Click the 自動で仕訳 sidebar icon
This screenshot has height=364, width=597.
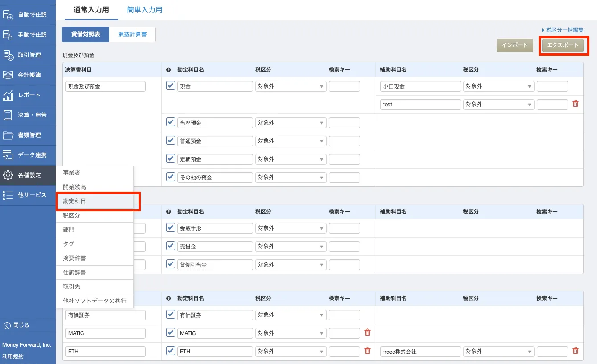click(8, 15)
